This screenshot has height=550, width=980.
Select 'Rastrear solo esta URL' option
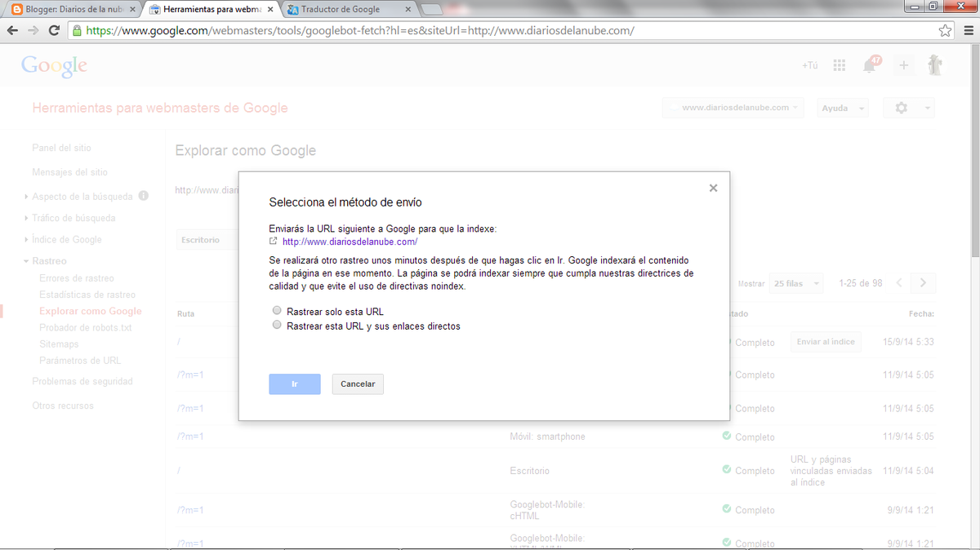(x=278, y=311)
